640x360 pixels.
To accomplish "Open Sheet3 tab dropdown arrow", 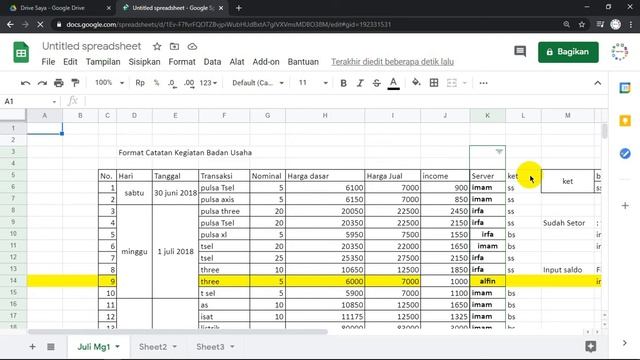I will click(x=232, y=347).
